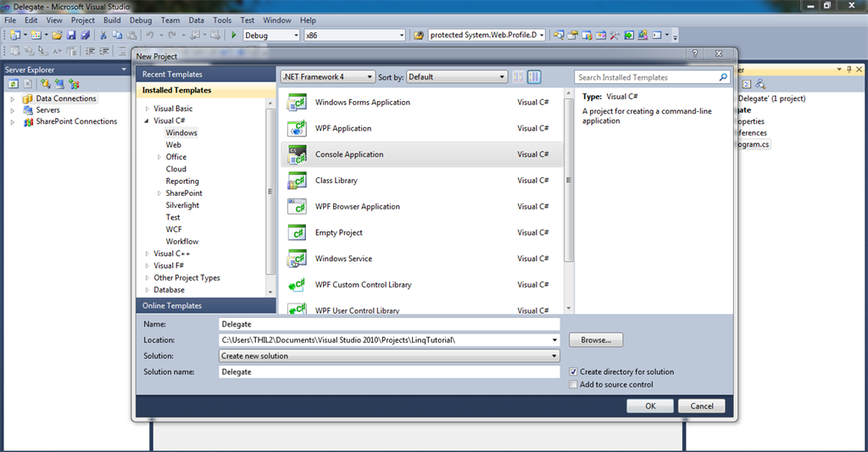Open the Project menu
Image resolution: width=868 pixels, height=452 pixels.
[82, 20]
